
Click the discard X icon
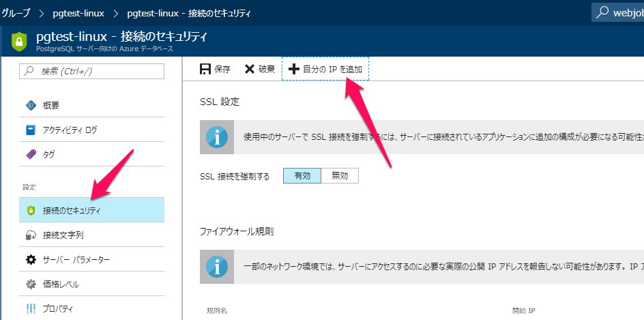pyautogui.click(x=250, y=69)
